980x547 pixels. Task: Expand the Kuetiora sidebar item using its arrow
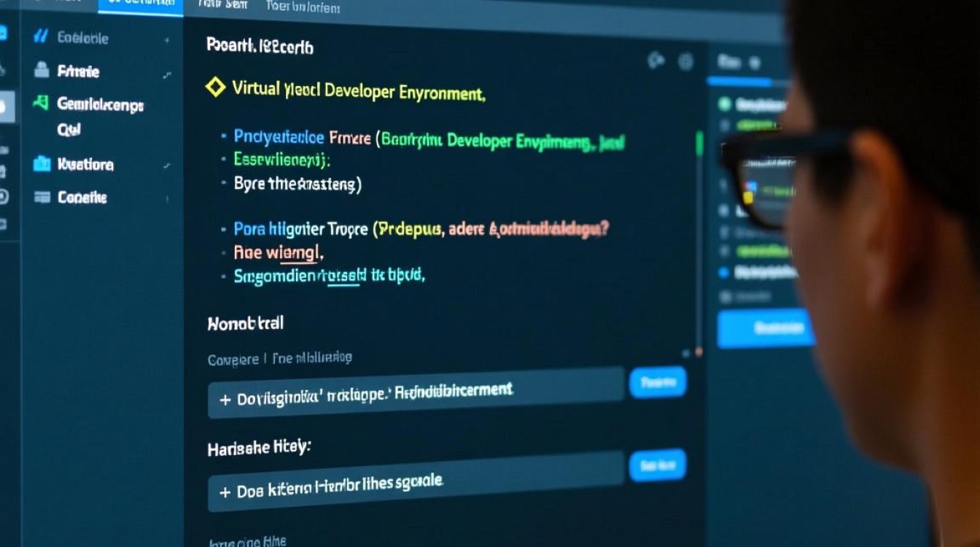tap(167, 166)
